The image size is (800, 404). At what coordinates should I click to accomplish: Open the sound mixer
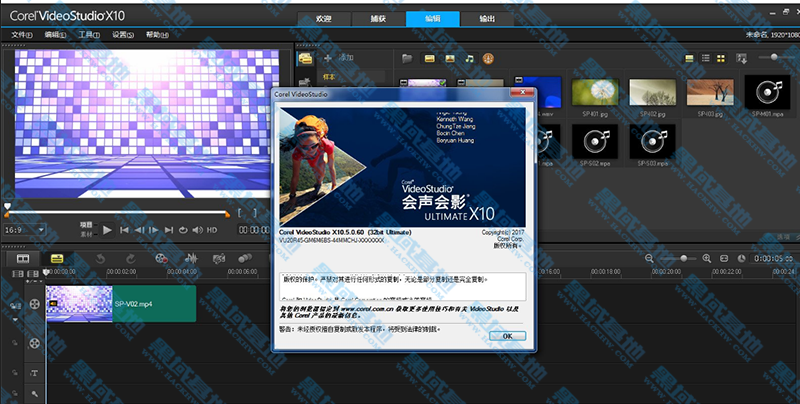191,259
